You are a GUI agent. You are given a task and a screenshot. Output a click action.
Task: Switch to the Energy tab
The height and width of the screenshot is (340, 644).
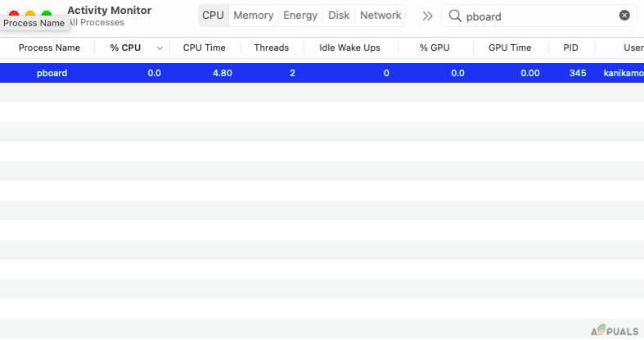click(300, 16)
